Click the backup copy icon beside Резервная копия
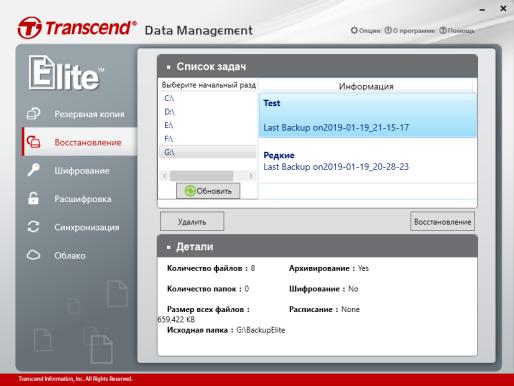 click(33, 114)
